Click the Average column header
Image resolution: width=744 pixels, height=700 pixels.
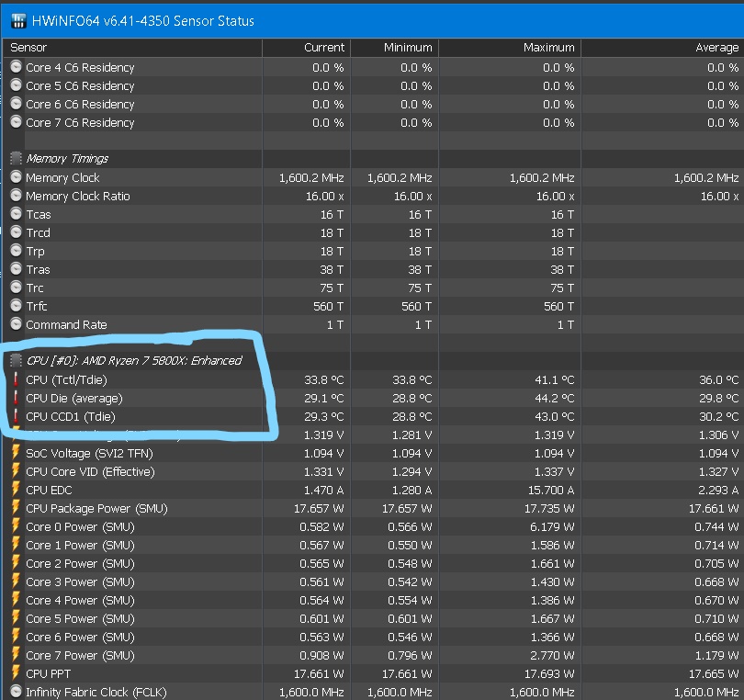[663, 48]
